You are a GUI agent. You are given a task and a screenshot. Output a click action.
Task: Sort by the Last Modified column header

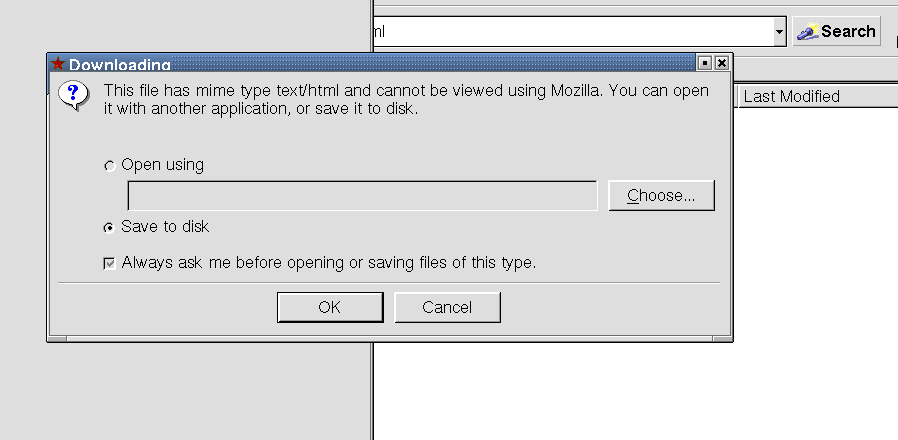click(815, 97)
